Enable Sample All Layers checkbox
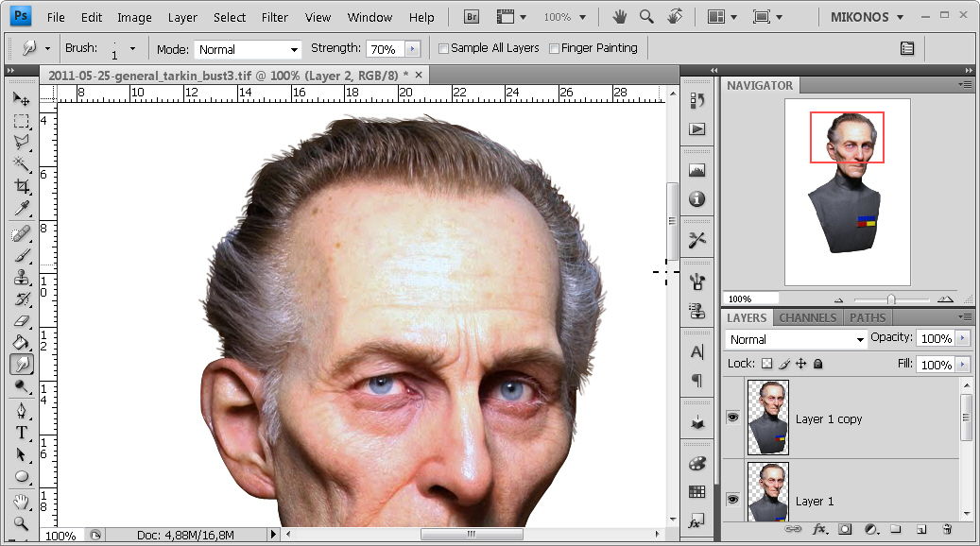Viewport: 980px width, 546px height. tap(444, 49)
